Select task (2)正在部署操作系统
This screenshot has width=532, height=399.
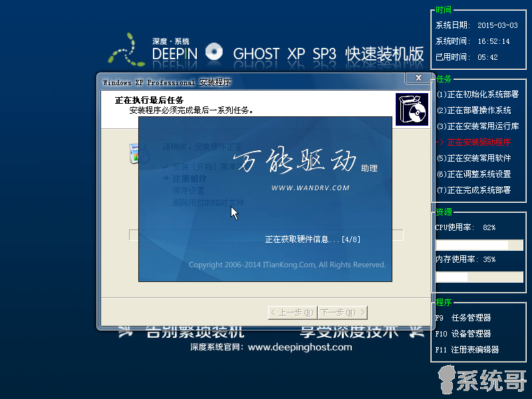pyautogui.click(x=473, y=110)
